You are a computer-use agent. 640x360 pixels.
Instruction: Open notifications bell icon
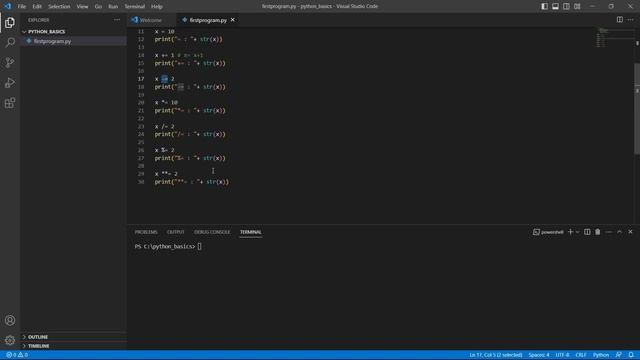pyautogui.click(x=631, y=355)
